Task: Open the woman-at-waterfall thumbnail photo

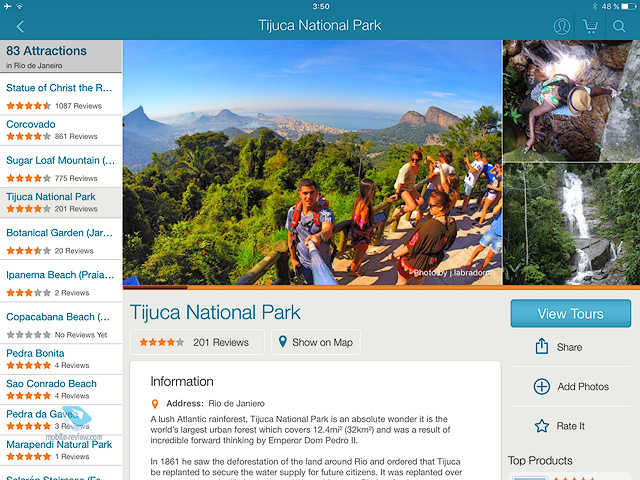Action: (x=571, y=101)
